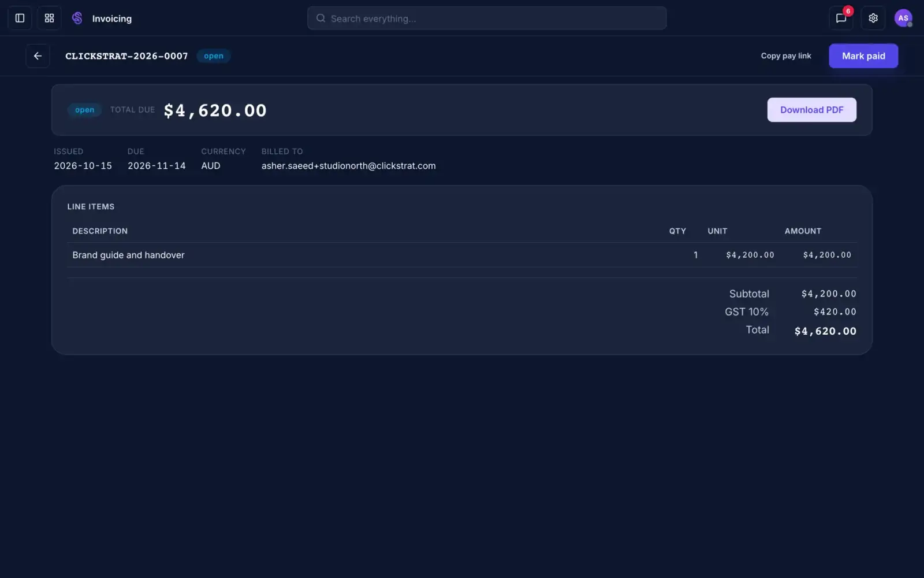This screenshot has width=924, height=578.
Task: Click Copy pay link
Action: [x=786, y=56]
